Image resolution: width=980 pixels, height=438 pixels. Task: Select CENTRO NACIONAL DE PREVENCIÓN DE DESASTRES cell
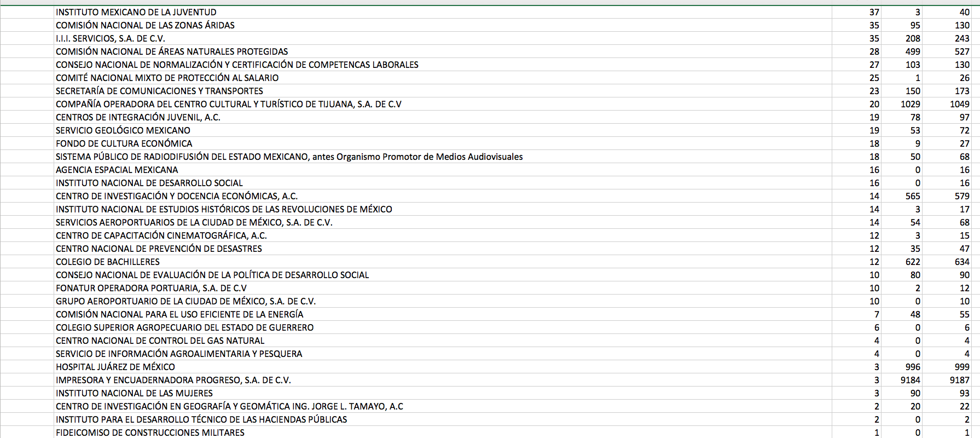pyautogui.click(x=159, y=249)
